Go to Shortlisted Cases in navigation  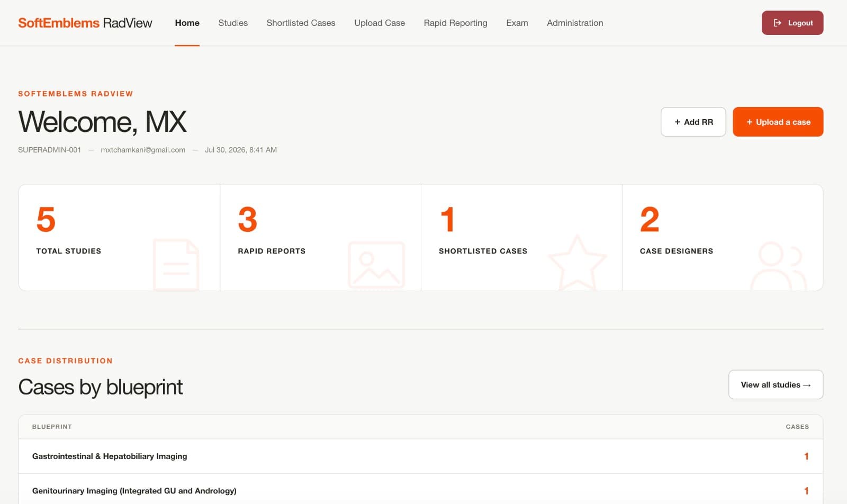pos(301,23)
